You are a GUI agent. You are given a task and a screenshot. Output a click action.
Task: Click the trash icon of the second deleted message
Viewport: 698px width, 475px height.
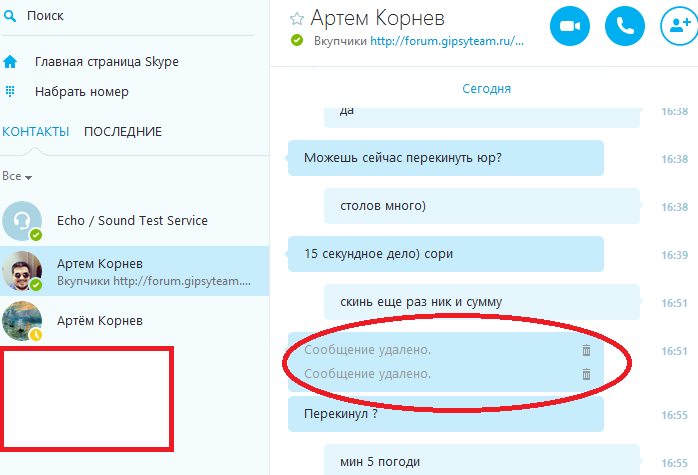coord(586,374)
